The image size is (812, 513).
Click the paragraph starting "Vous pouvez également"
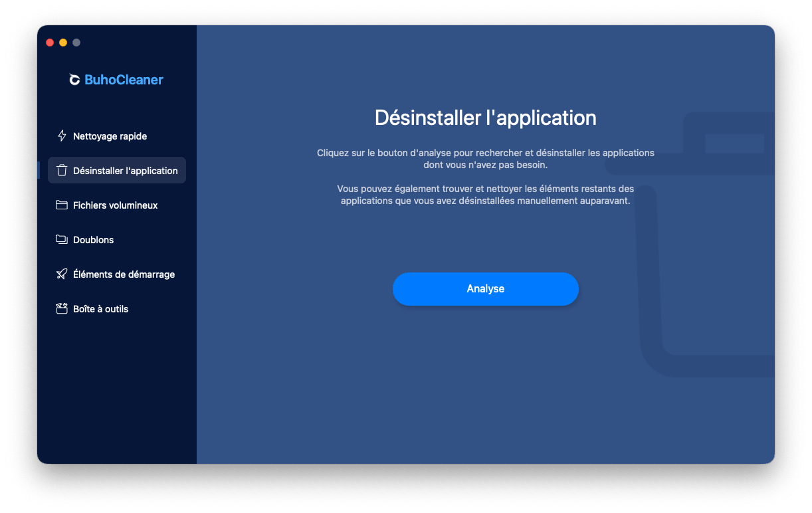486,195
